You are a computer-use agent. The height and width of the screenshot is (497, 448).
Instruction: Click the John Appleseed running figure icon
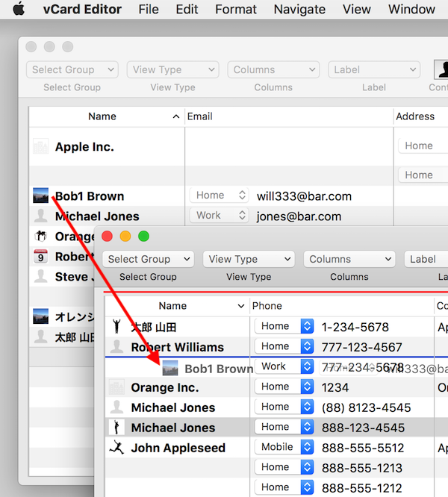(116, 447)
